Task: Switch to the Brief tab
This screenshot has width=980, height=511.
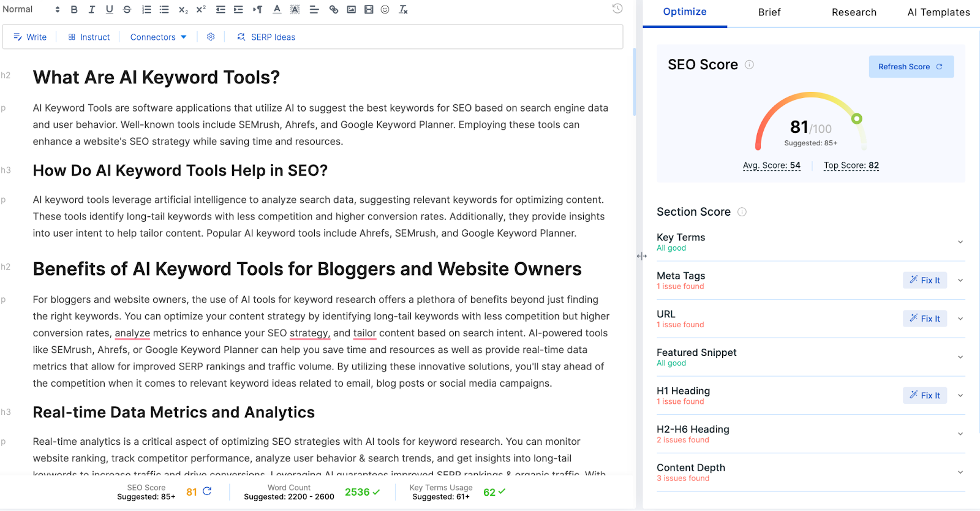Action: [769, 12]
